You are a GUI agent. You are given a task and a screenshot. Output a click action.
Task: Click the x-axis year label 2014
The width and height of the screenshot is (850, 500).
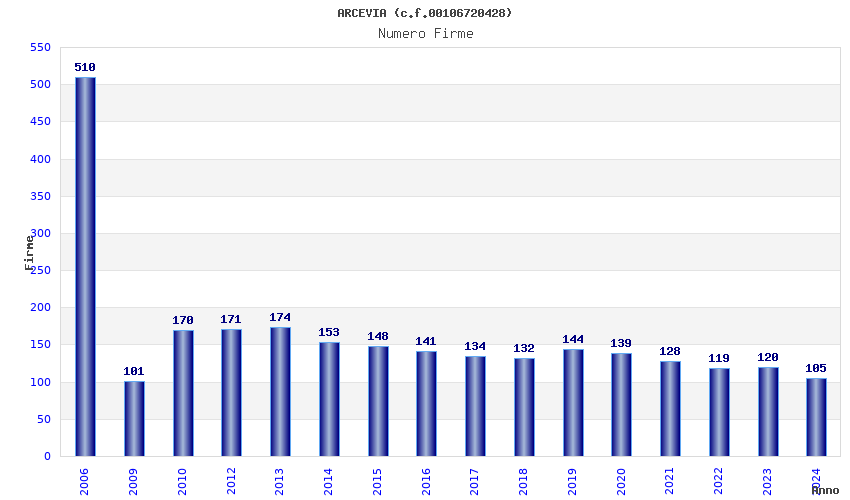pos(329,482)
